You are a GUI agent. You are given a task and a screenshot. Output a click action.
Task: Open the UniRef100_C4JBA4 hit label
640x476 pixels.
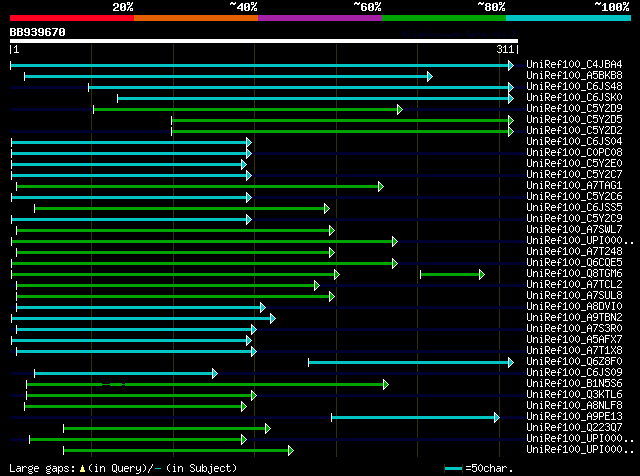click(x=574, y=65)
